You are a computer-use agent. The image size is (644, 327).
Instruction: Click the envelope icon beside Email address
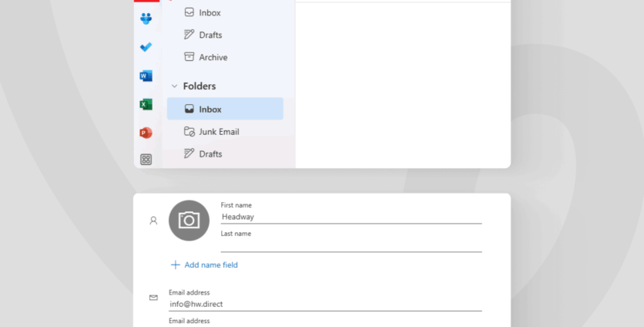pos(153,298)
